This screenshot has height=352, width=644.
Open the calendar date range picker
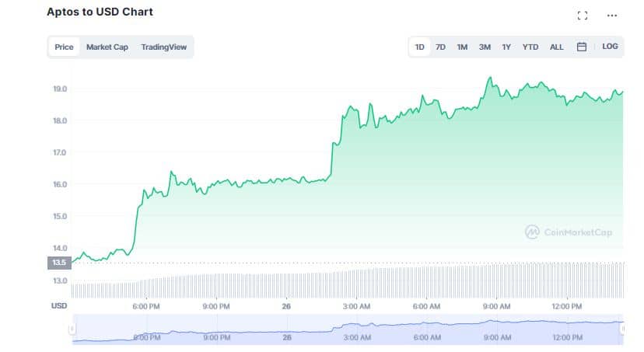581,47
